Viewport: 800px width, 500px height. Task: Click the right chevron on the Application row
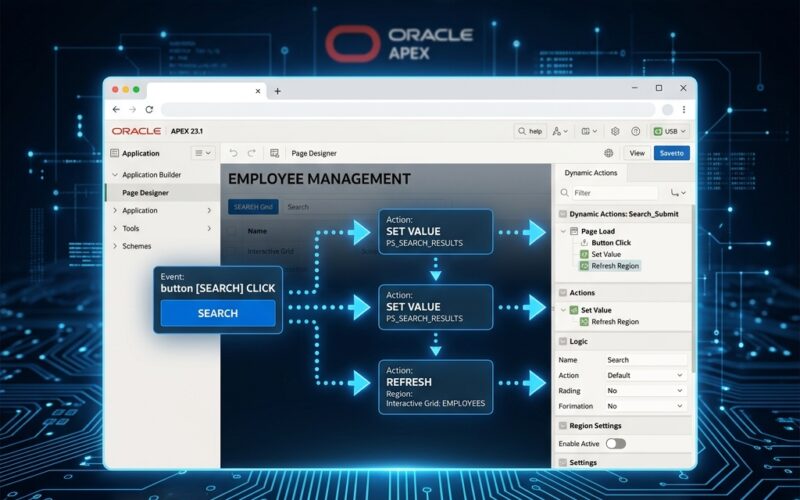point(209,210)
